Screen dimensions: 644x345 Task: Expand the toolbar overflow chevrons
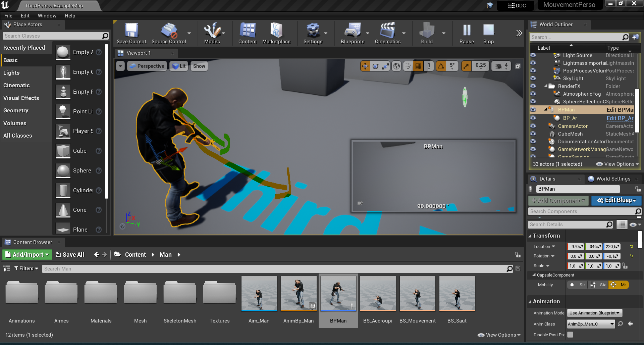(x=519, y=33)
